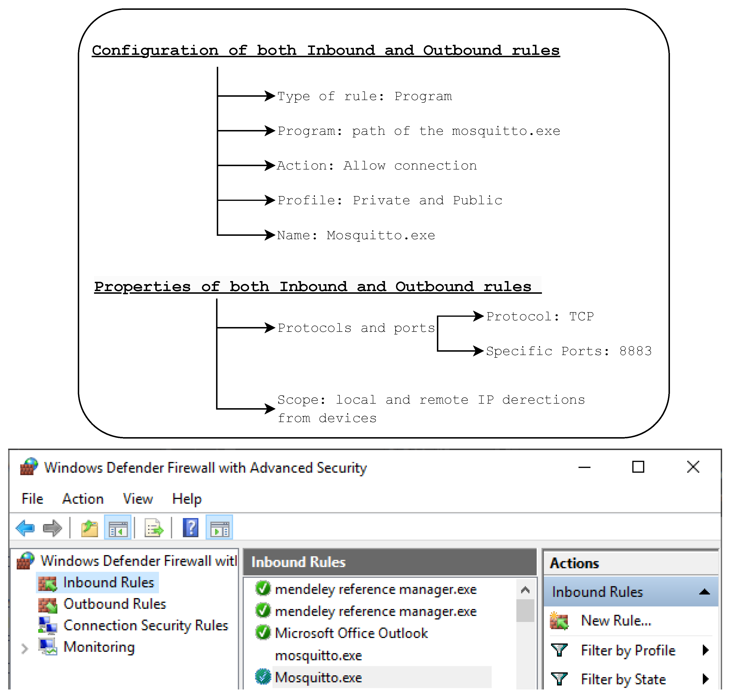
Task: Expand the Monitoring tree node chevron
Action: 25,649
